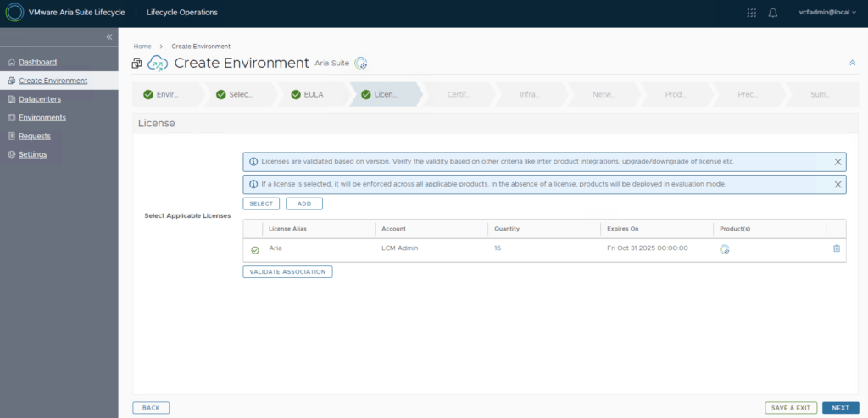The image size is (868, 418).
Task: Close the evaluation mode info banner
Action: (837, 184)
